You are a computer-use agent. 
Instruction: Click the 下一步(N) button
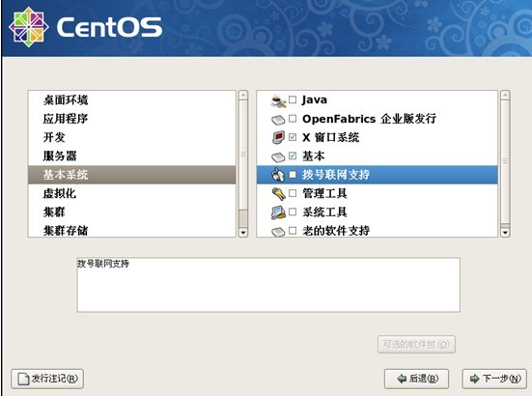[x=494, y=379]
